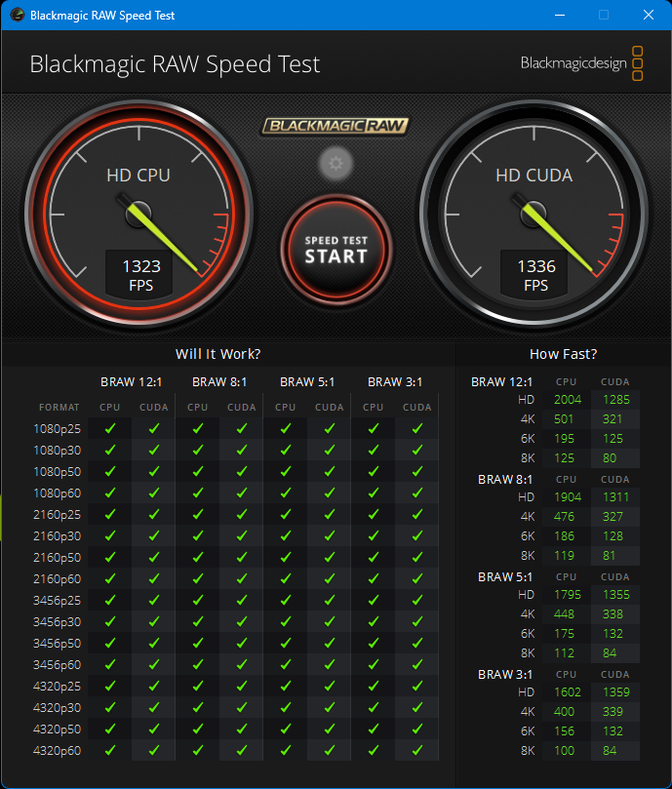Click the BRAW 5:1 CUDA checkmark for 4320p50
Screen dimensions: 672x789
tap(330, 730)
